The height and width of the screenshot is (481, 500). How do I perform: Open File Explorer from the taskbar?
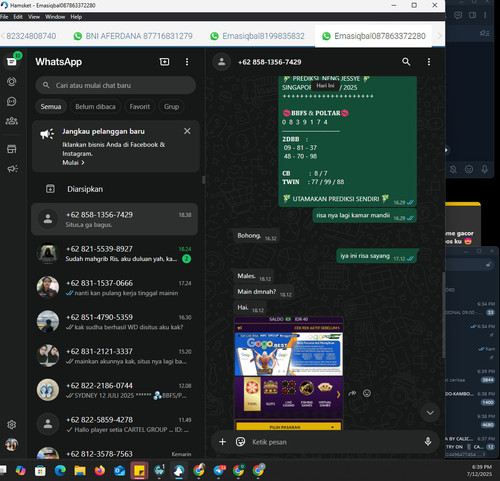coord(80,471)
